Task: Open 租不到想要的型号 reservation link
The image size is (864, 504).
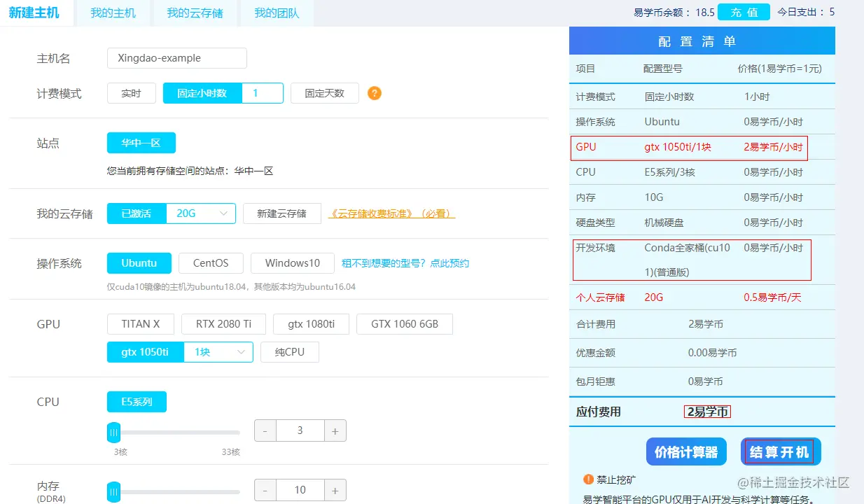Action: coord(405,263)
